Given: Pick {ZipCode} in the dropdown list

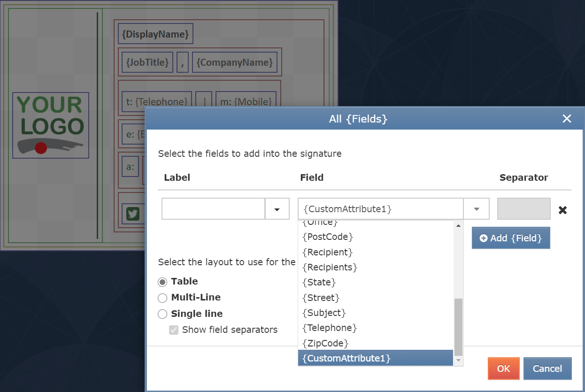Looking at the screenshot, I should pyautogui.click(x=325, y=343).
